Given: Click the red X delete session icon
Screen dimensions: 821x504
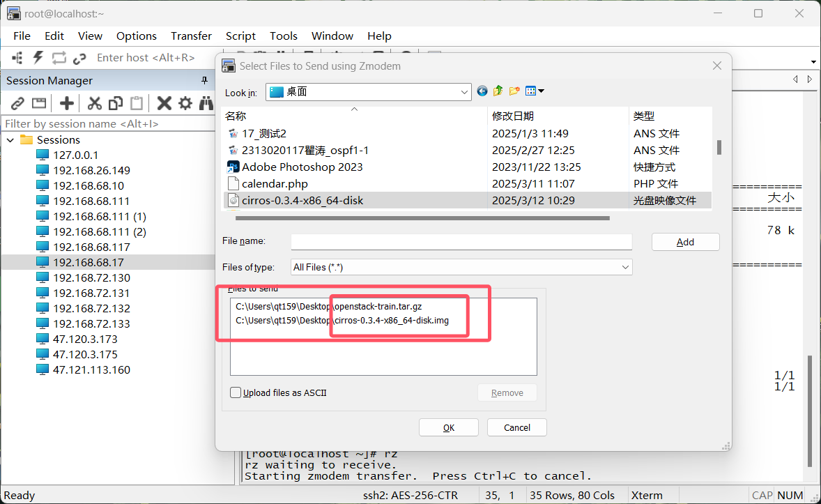Looking at the screenshot, I should [164, 104].
